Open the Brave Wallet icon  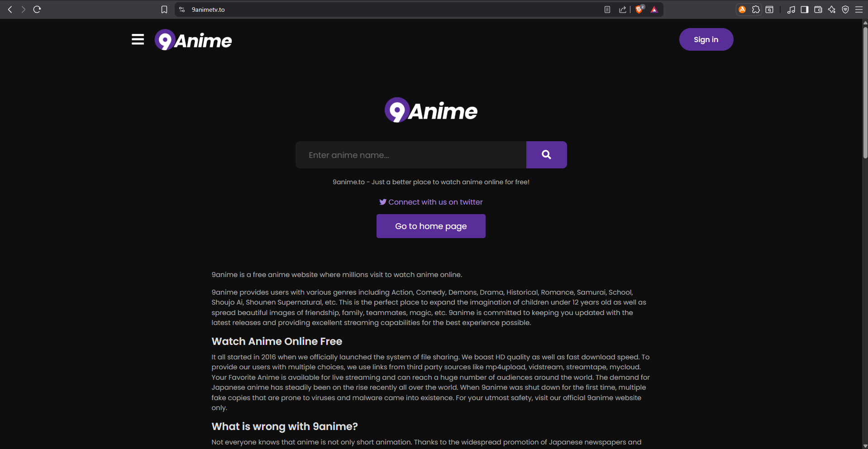tap(818, 10)
